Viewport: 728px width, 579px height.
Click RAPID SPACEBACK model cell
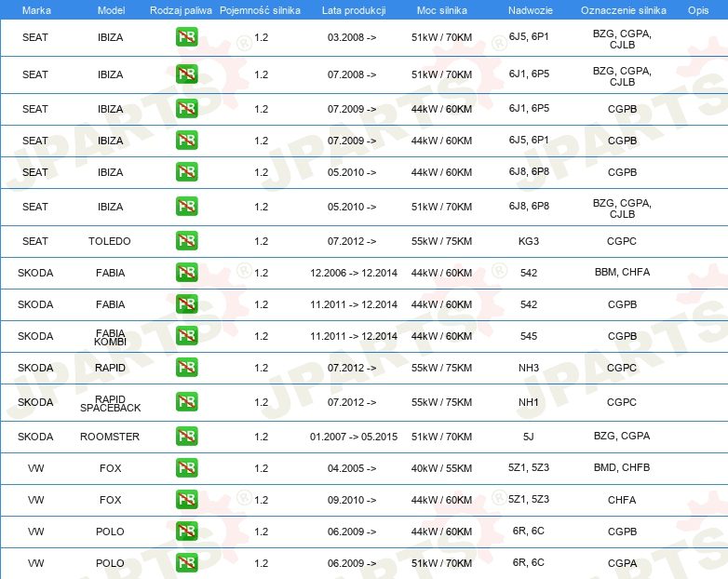click(x=110, y=403)
